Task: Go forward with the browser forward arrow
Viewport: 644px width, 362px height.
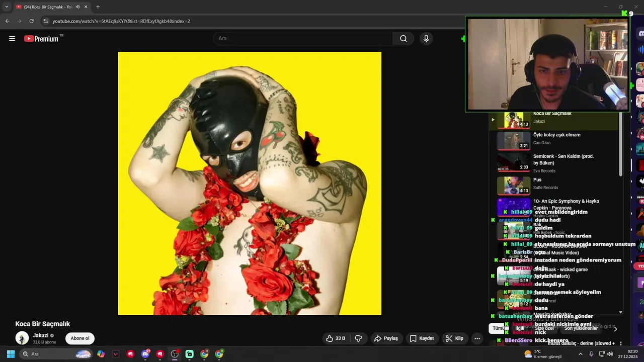Action: (19, 21)
